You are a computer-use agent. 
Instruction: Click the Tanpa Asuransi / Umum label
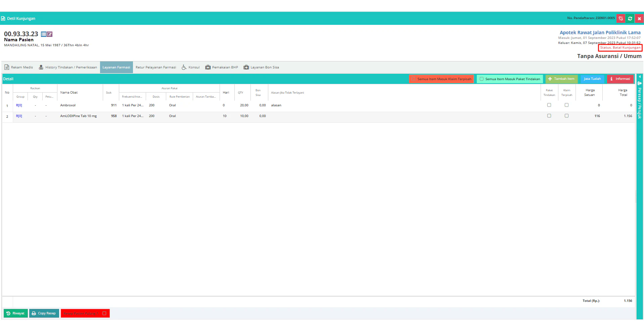tap(609, 56)
